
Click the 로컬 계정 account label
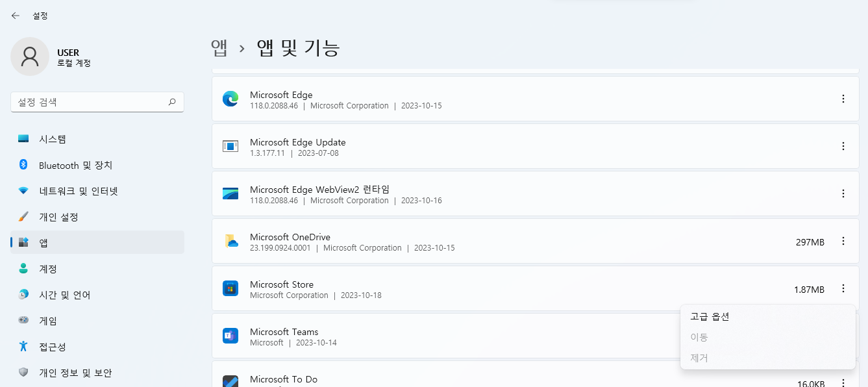[74, 63]
